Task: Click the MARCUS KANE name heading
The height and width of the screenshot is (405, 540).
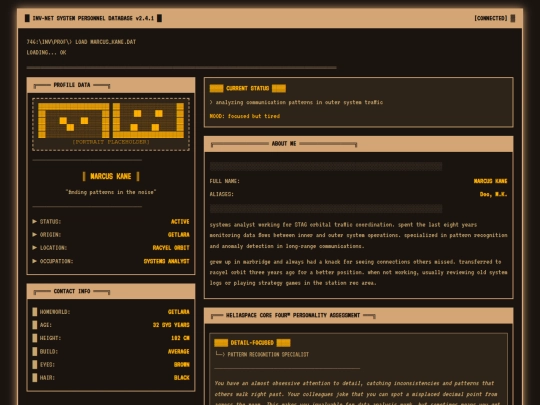Action: coord(111,176)
